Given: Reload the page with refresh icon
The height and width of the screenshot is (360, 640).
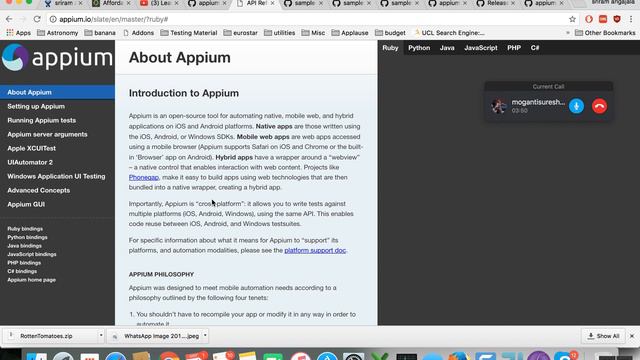Looking at the screenshot, I should pos(37,19).
